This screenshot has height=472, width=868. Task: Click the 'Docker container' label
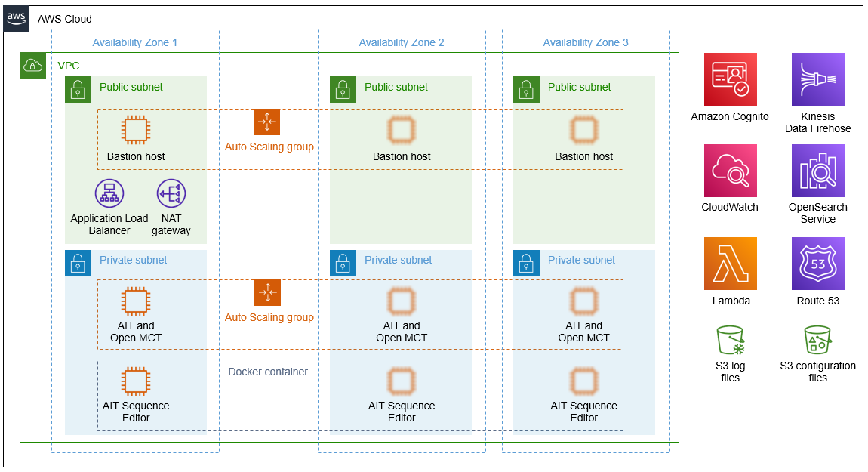268,372
